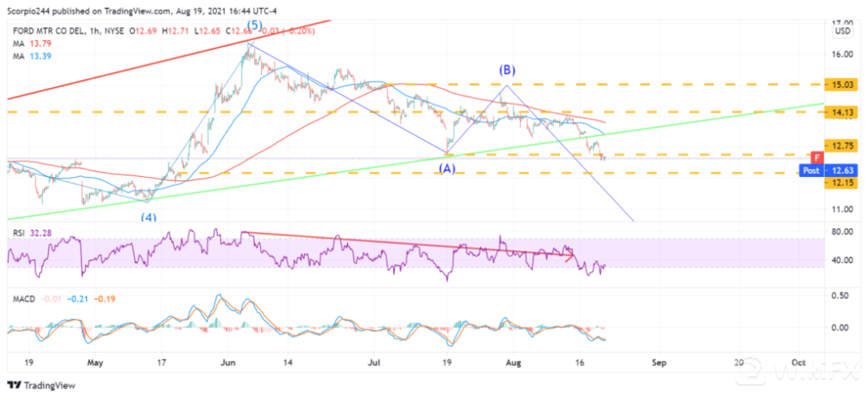
Task: Open the USD currency selector
Action: (842, 31)
